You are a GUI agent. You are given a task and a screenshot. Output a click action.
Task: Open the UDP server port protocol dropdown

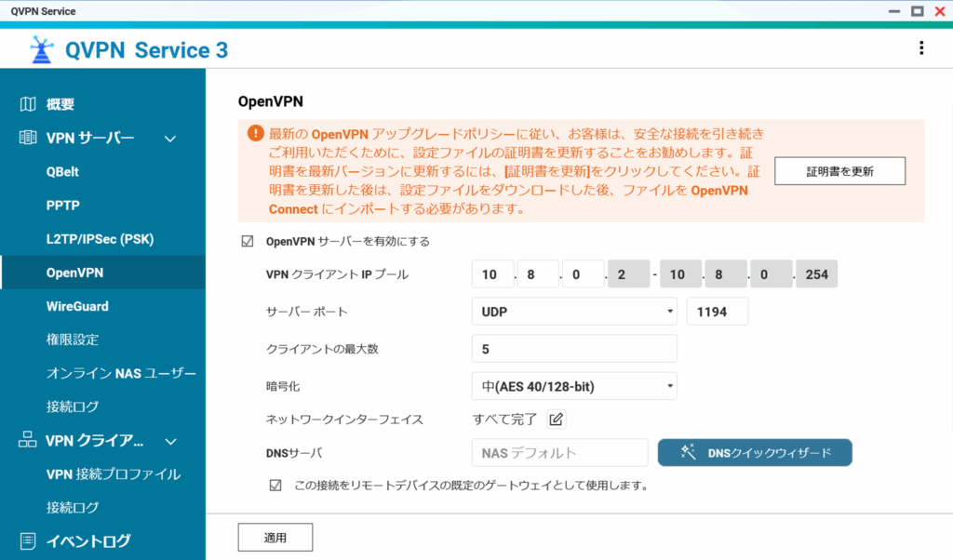click(574, 312)
